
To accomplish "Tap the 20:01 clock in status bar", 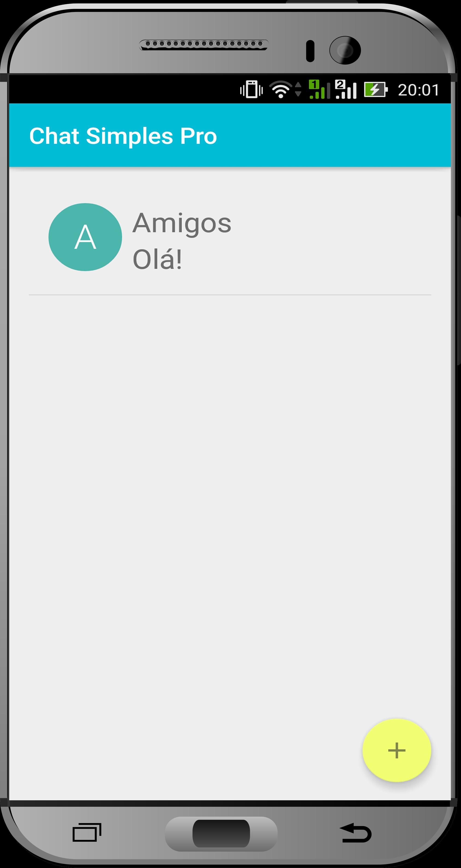I will click(x=419, y=90).
